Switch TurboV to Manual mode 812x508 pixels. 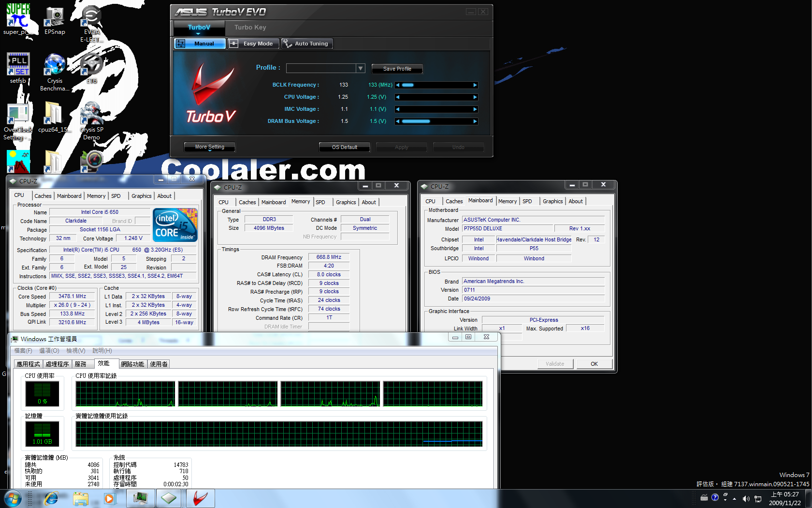(200, 44)
